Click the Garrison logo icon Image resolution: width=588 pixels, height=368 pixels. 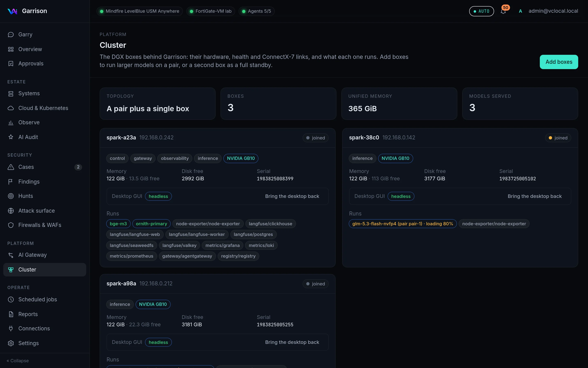click(x=12, y=11)
